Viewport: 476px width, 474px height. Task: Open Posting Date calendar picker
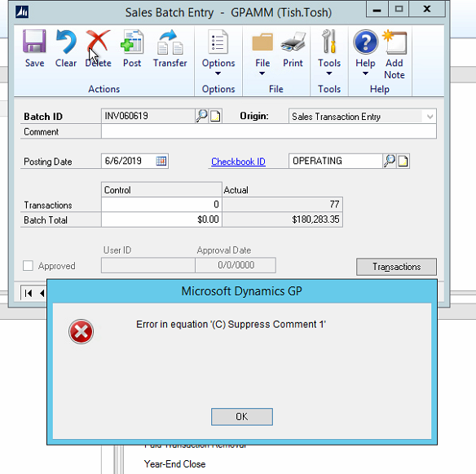161,161
